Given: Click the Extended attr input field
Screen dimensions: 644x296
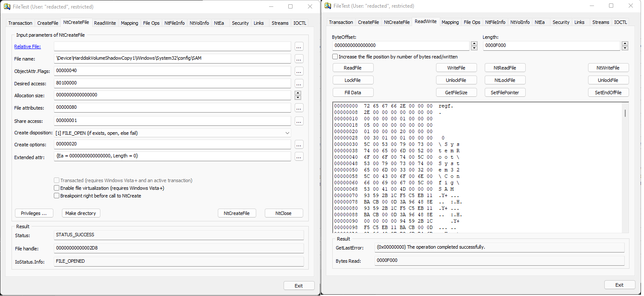Looking at the screenshot, I should [x=173, y=156].
